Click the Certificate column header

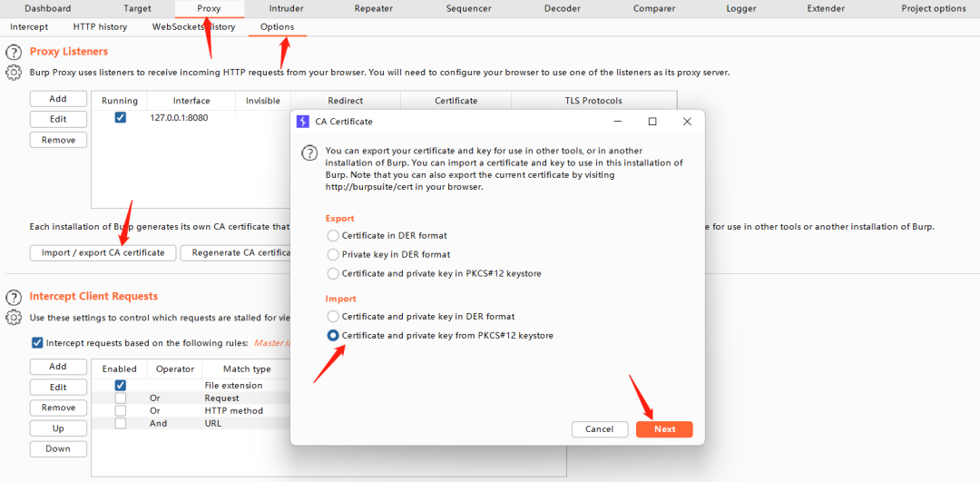point(456,101)
